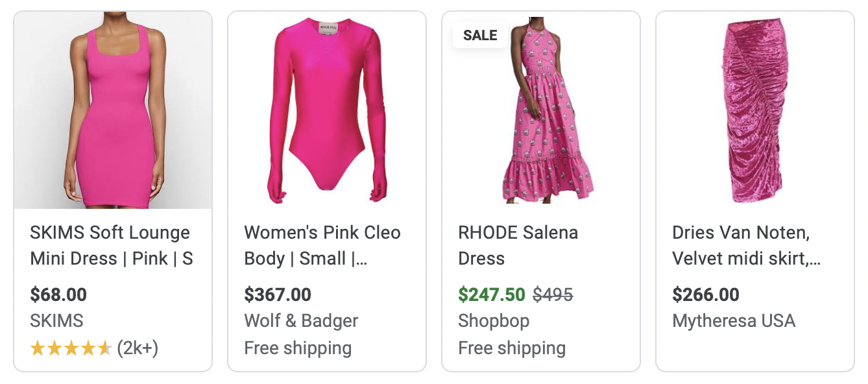Visit the SKIMS seller name
The image size is (868, 384).
point(56,321)
